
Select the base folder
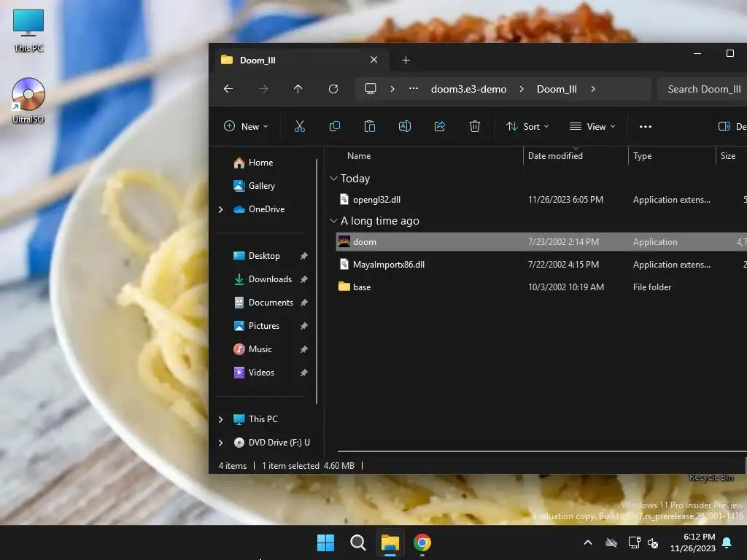[x=541, y=287]
